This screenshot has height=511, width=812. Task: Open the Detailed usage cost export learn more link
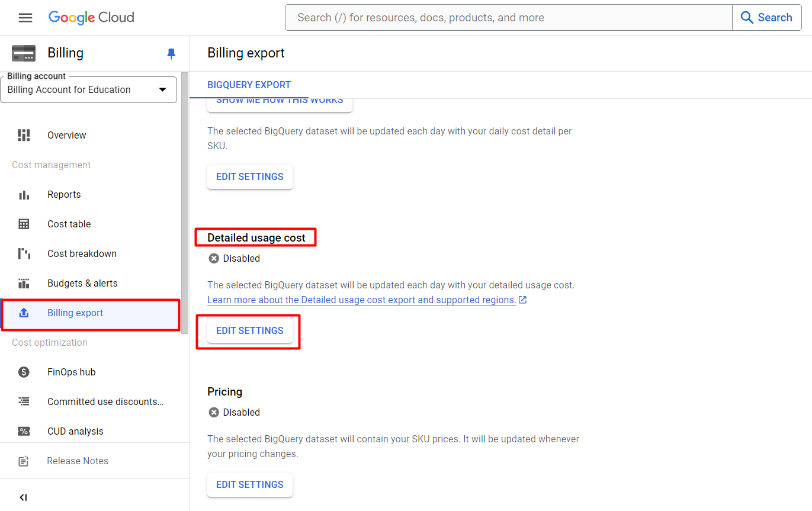362,300
